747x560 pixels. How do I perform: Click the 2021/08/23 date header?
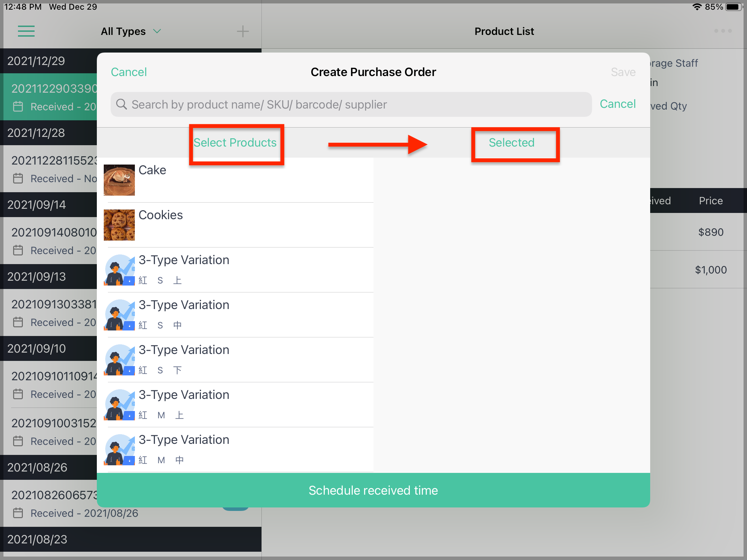tap(131, 539)
